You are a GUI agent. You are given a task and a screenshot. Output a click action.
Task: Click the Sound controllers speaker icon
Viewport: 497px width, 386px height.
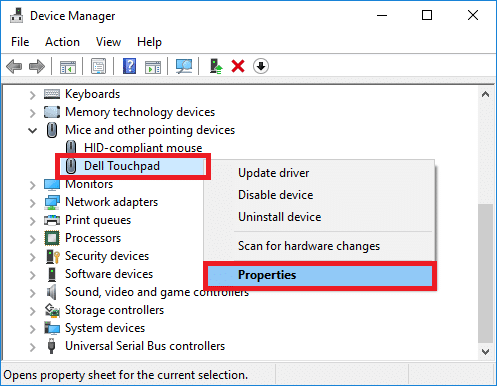[51, 292]
